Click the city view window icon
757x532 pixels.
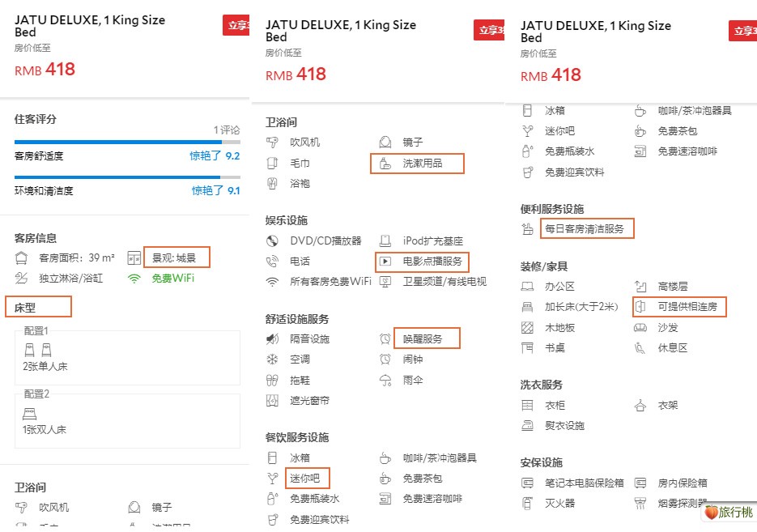coord(134,258)
